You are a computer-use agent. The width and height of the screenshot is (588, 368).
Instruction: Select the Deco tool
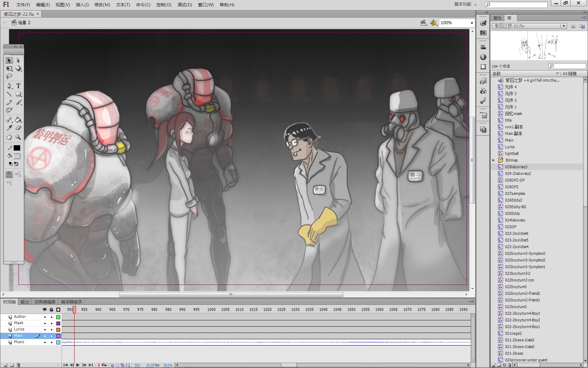tap(9, 110)
